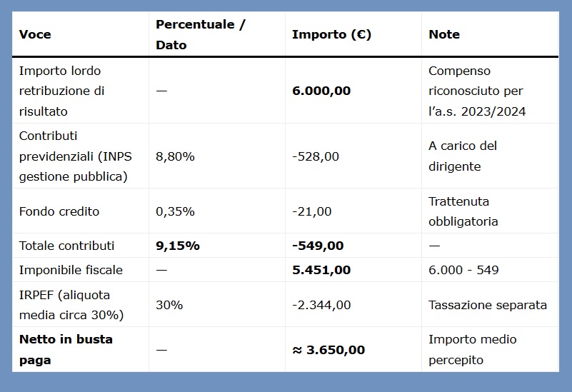The width and height of the screenshot is (572, 392).
Task: Click the 'Tassazione separata' note
Action: [x=488, y=305]
